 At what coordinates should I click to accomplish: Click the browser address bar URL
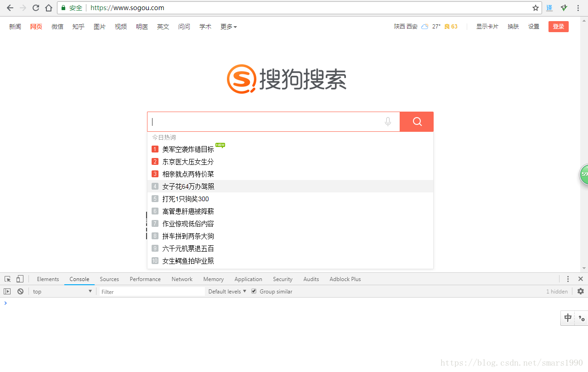pyautogui.click(x=127, y=8)
